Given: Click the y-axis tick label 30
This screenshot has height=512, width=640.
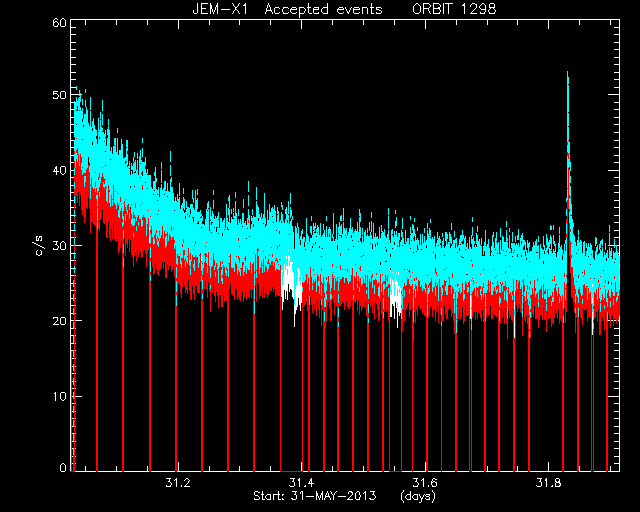Looking at the screenshot, I should (x=59, y=246).
